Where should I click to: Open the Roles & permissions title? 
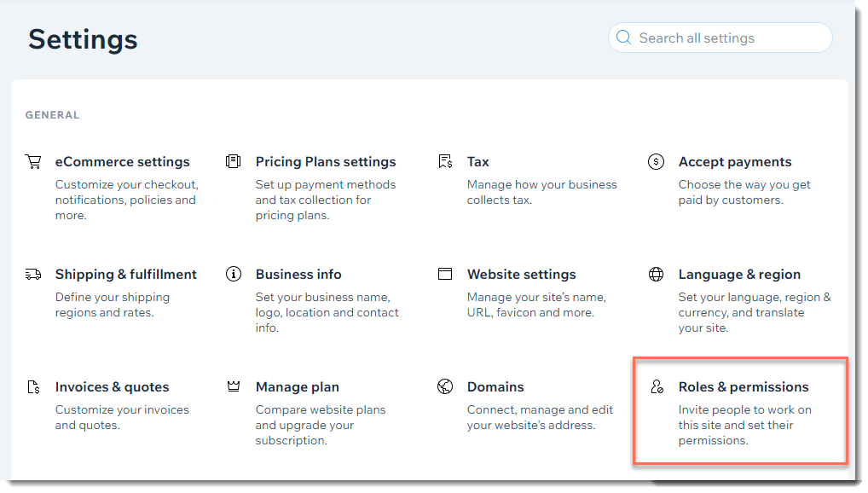pos(744,386)
